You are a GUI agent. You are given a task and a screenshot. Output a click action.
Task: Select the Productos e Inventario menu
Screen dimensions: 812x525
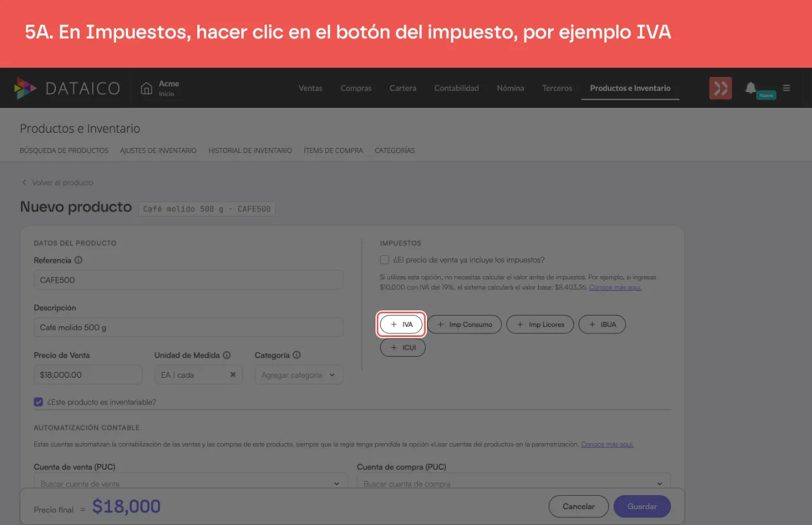tap(630, 88)
